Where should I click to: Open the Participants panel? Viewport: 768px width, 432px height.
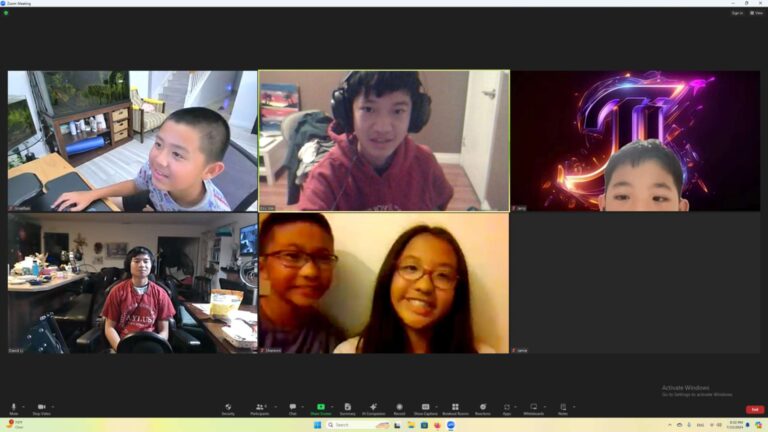pyautogui.click(x=260, y=409)
